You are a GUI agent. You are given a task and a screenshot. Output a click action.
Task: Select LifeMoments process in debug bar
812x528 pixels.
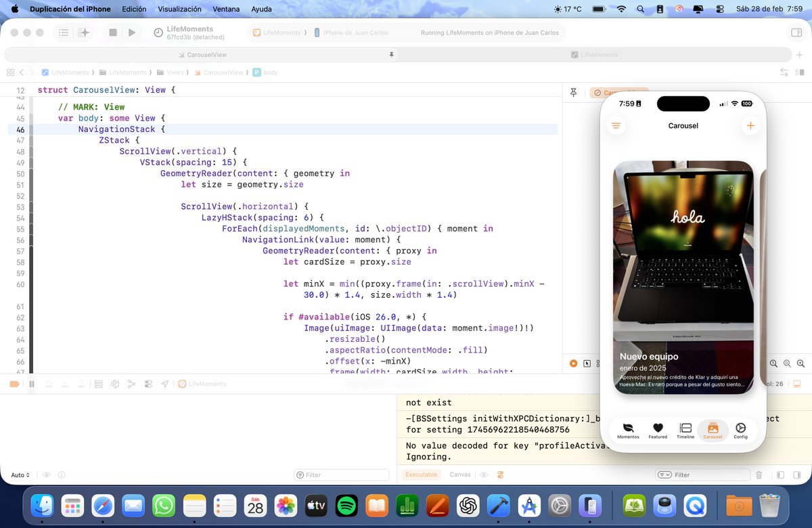pos(202,384)
